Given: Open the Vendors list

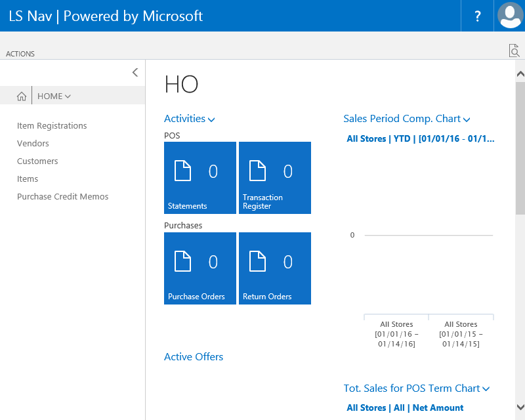Looking at the screenshot, I should [x=33, y=144].
